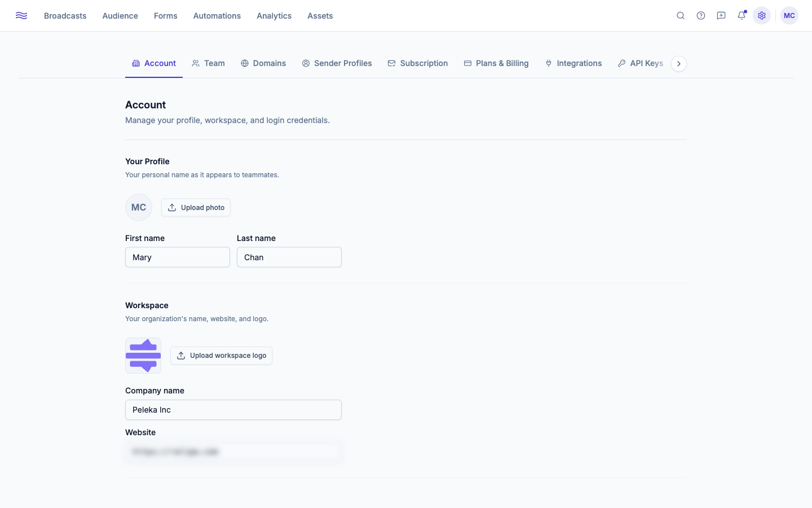Open the Assets section

[320, 16]
